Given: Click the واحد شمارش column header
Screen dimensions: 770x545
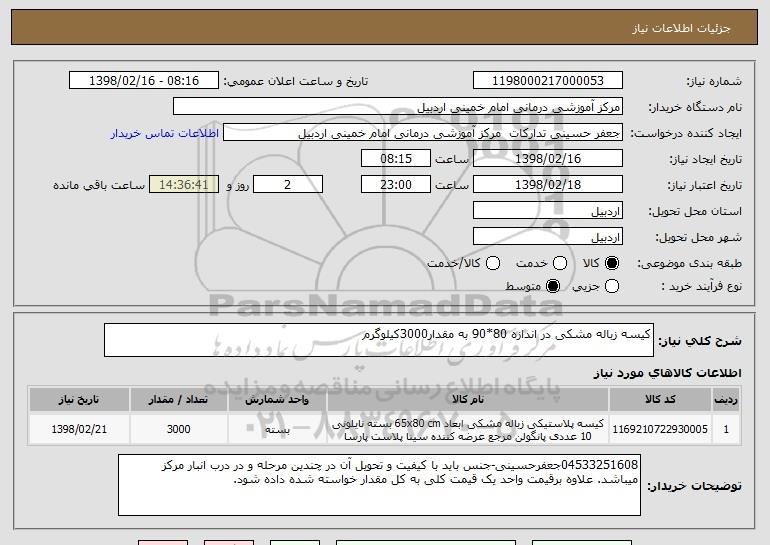Looking at the screenshot, I should point(277,400).
